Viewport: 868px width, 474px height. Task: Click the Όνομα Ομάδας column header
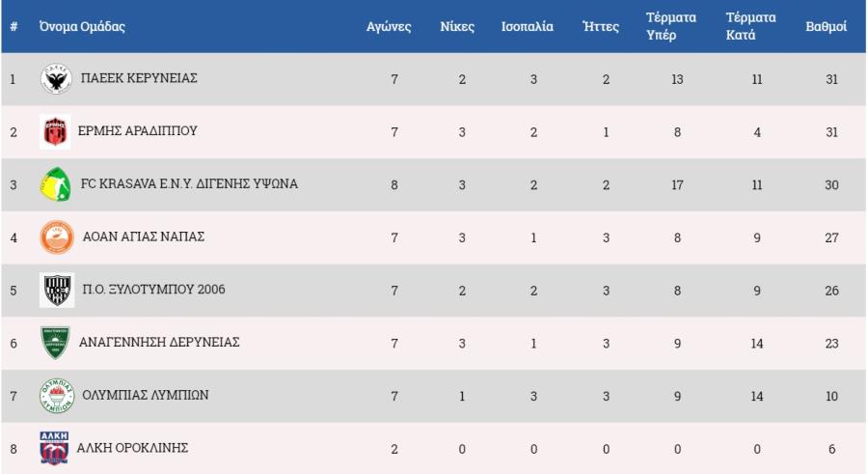pyautogui.click(x=82, y=27)
